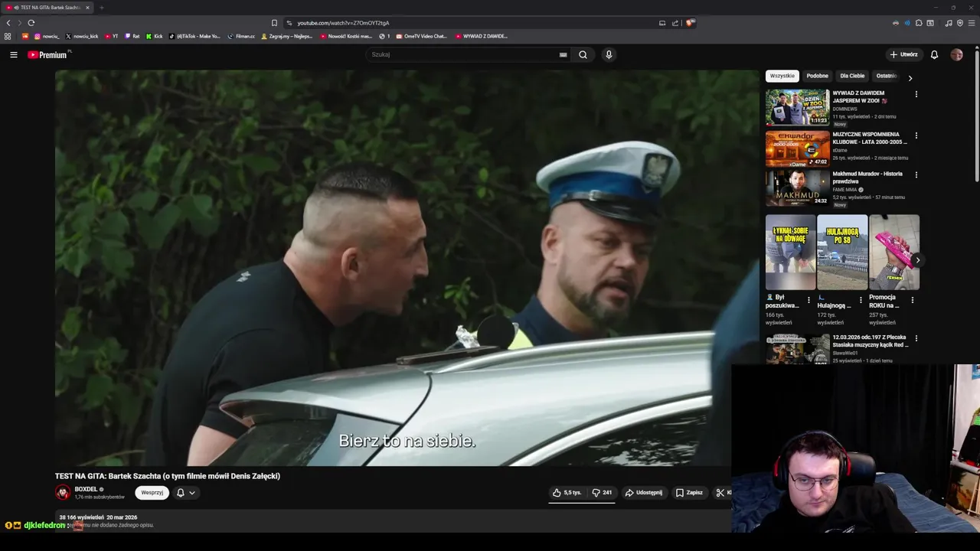Open the Promocja ROKU short thumbnail
Screen dimensions: 980x551
coord(894,253)
